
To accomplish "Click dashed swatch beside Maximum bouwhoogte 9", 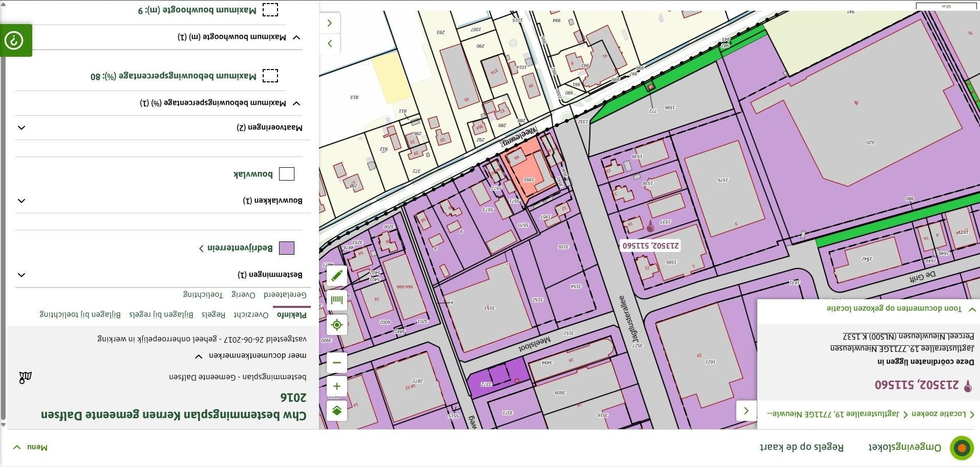I will 270,9.
